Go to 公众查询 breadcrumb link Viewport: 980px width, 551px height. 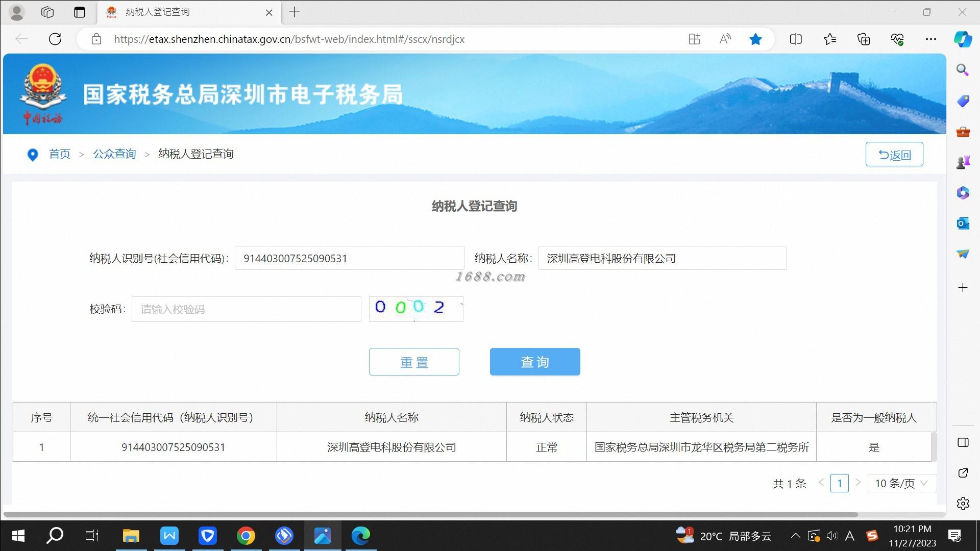[x=114, y=154]
